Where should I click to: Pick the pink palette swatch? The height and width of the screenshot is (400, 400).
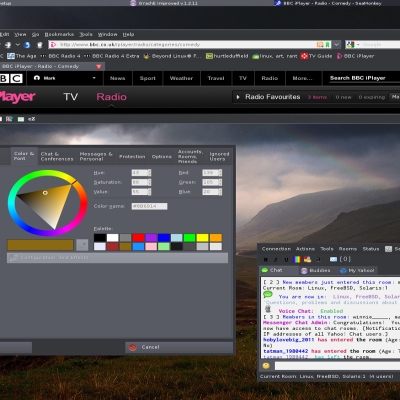click(151, 246)
